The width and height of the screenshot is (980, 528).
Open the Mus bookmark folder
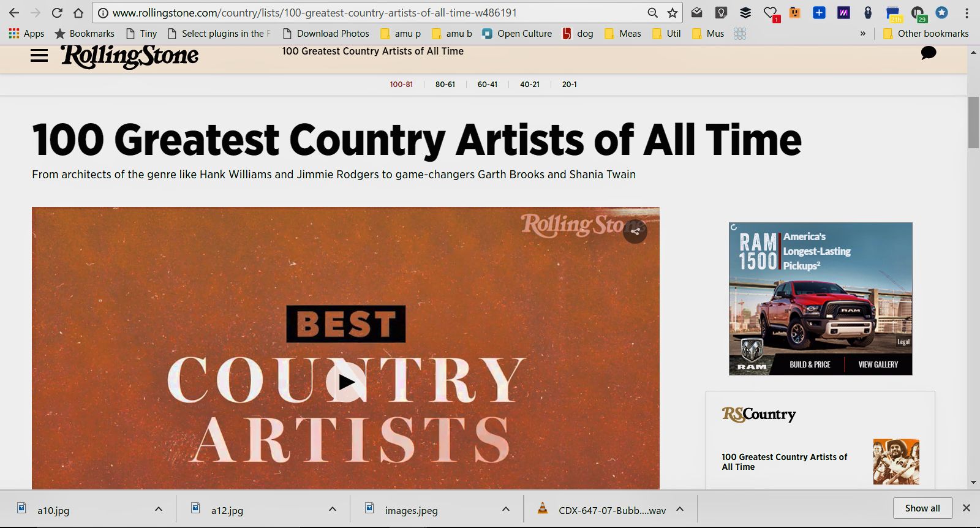pyautogui.click(x=708, y=34)
